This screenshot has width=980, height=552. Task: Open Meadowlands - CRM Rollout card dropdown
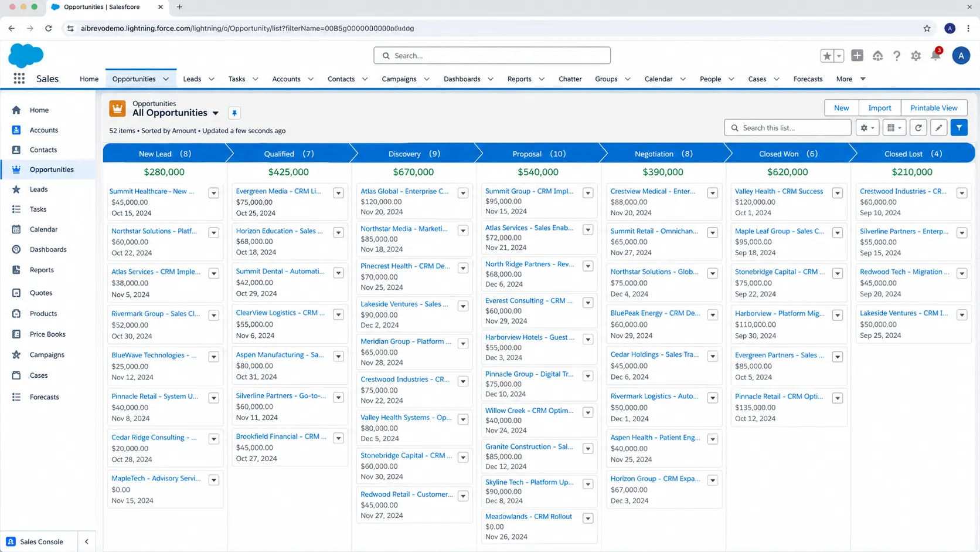pyautogui.click(x=588, y=519)
